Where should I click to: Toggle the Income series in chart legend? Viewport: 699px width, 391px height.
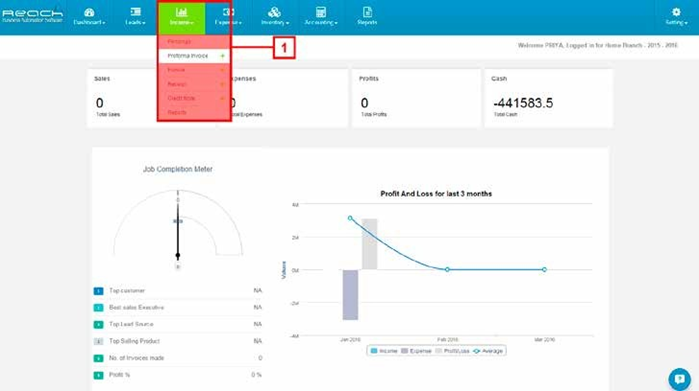[384, 351]
